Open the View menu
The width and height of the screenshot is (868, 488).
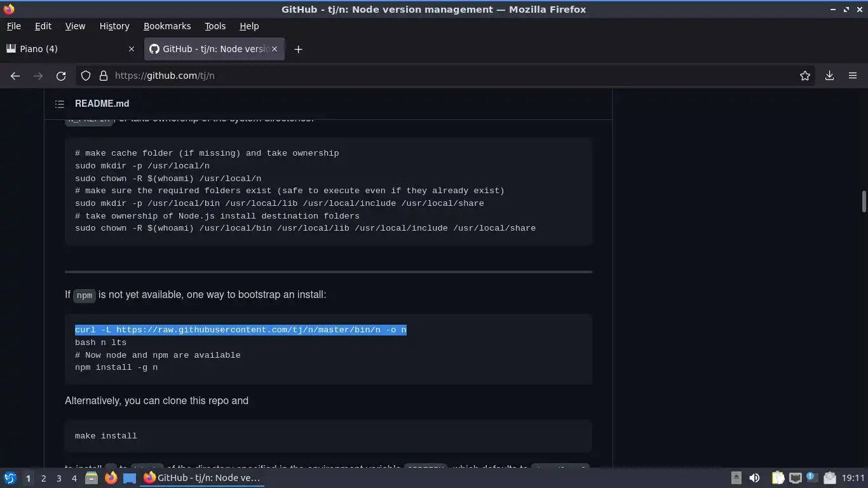point(75,26)
